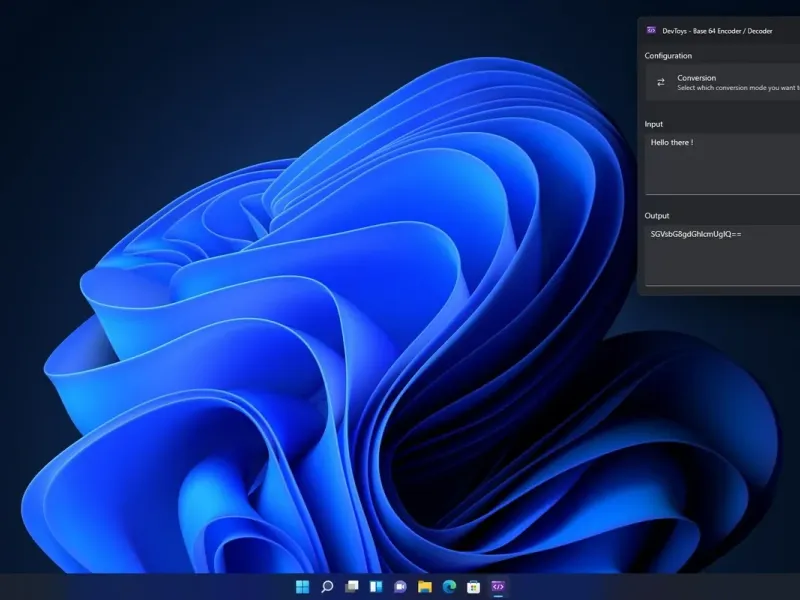Select the Conversion setting row
Screen dimensions: 800x600
point(722,82)
